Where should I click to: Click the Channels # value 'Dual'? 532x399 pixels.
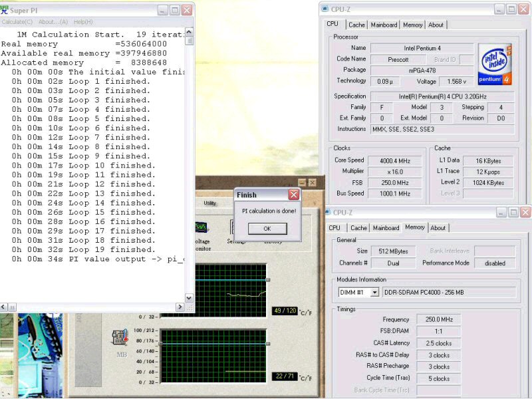click(x=393, y=263)
